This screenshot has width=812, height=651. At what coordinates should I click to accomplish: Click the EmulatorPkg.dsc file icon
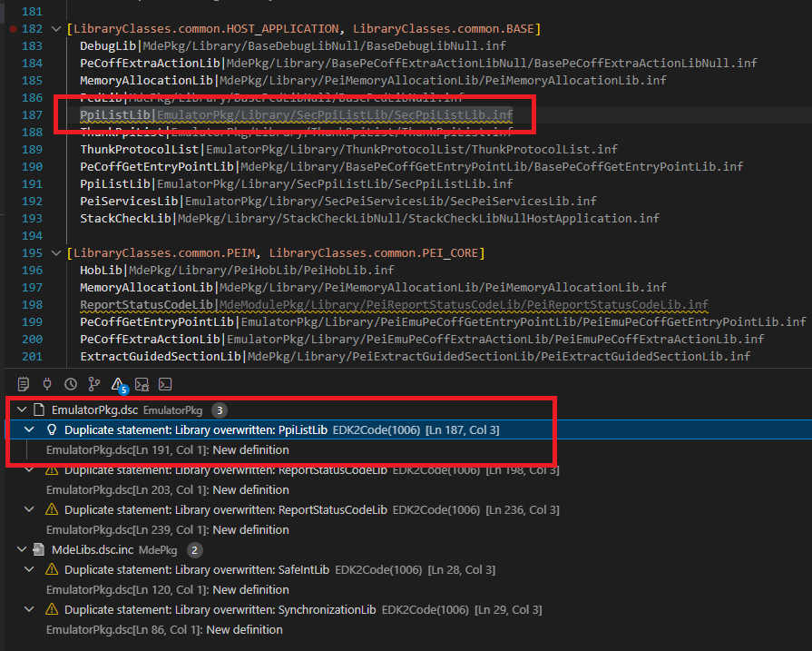[x=39, y=410]
